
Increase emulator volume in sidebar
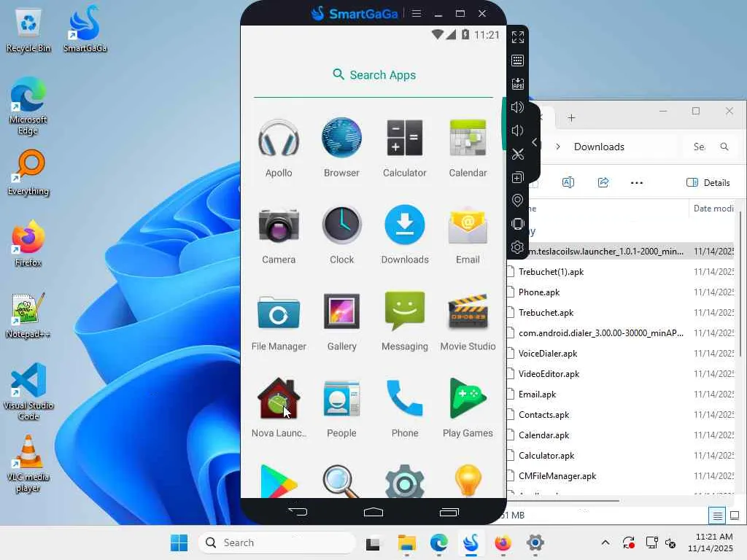click(x=517, y=107)
